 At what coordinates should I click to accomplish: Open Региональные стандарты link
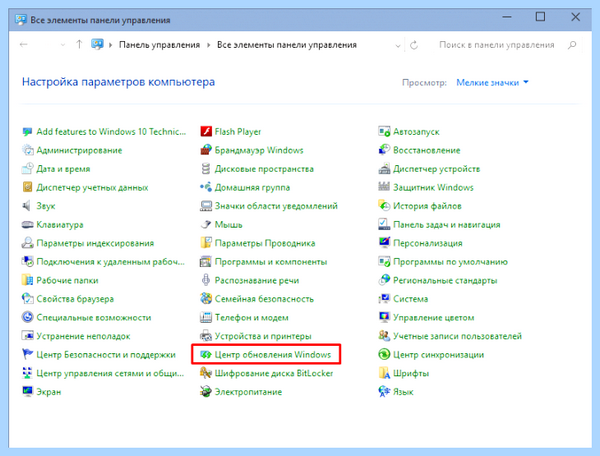coord(445,280)
